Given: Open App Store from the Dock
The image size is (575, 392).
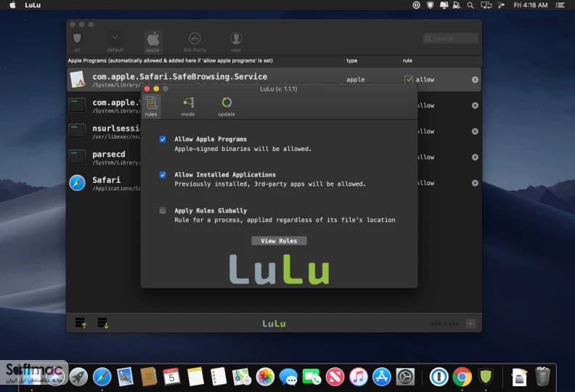Looking at the screenshot, I should [382, 377].
